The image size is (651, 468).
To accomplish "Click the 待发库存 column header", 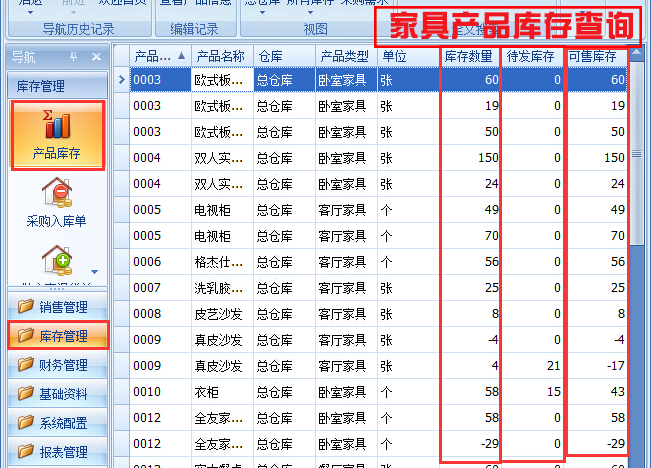I will tap(531, 56).
